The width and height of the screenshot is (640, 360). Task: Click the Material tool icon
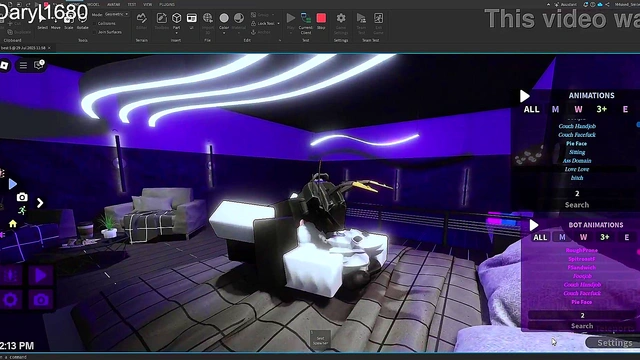point(239,18)
